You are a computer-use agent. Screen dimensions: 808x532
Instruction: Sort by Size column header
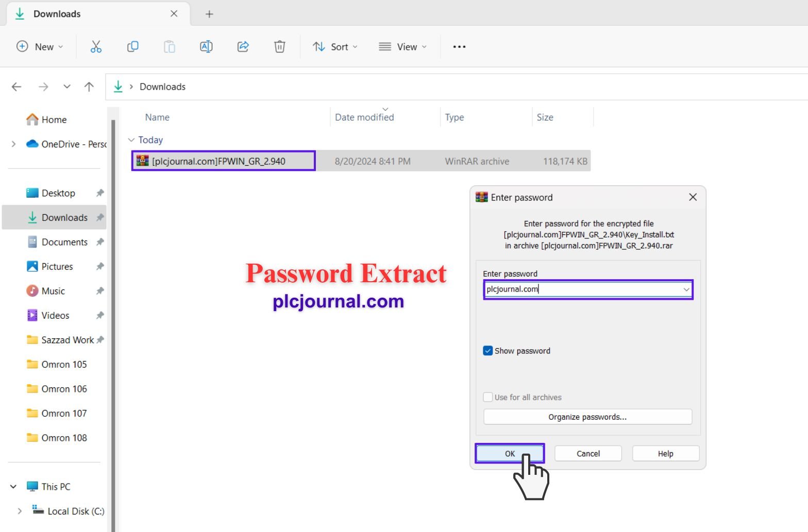[x=545, y=117]
